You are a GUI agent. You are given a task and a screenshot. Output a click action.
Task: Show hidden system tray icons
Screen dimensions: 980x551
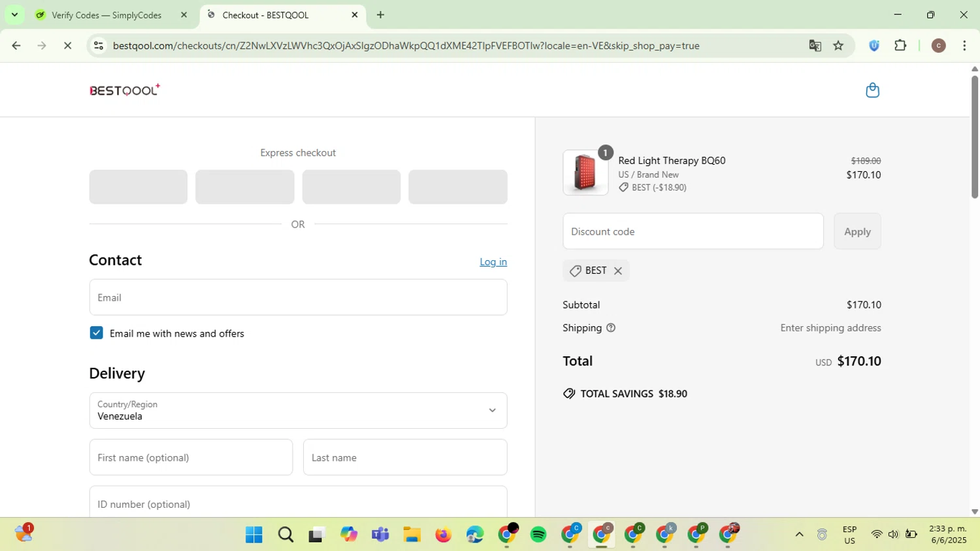(x=799, y=535)
